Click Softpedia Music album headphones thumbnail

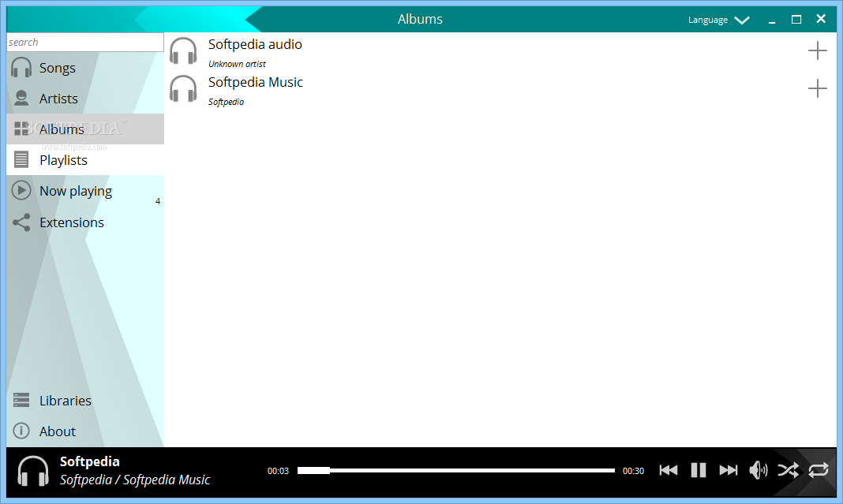183,88
